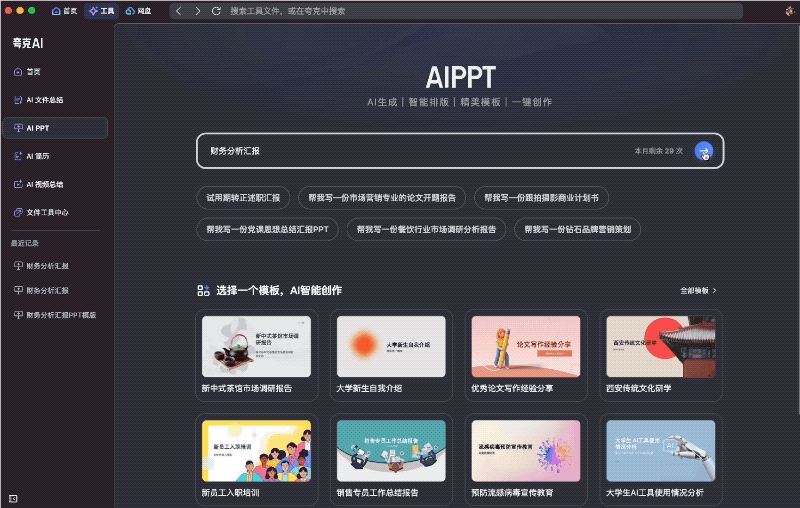Viewport: 800px width, 508px height.
Task: Collapse sidebar with bottom-left panel icon
Action: pyautogui.click(x=13, y=498)
